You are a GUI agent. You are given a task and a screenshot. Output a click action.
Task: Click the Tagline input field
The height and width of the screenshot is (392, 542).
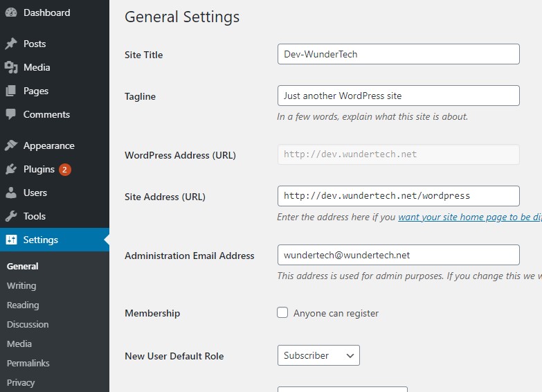pyautogui.click(x=398, y=96)
